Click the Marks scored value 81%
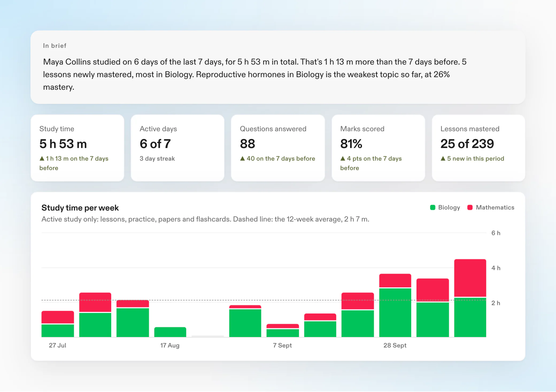Image resolution: width=556 pixels, height=392 pixels. 351,144
